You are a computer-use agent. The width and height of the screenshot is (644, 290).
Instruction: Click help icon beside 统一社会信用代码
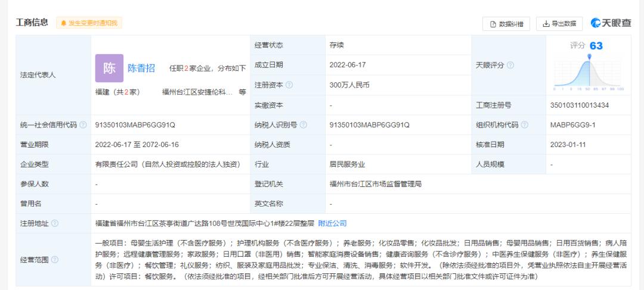pos(83,125)
